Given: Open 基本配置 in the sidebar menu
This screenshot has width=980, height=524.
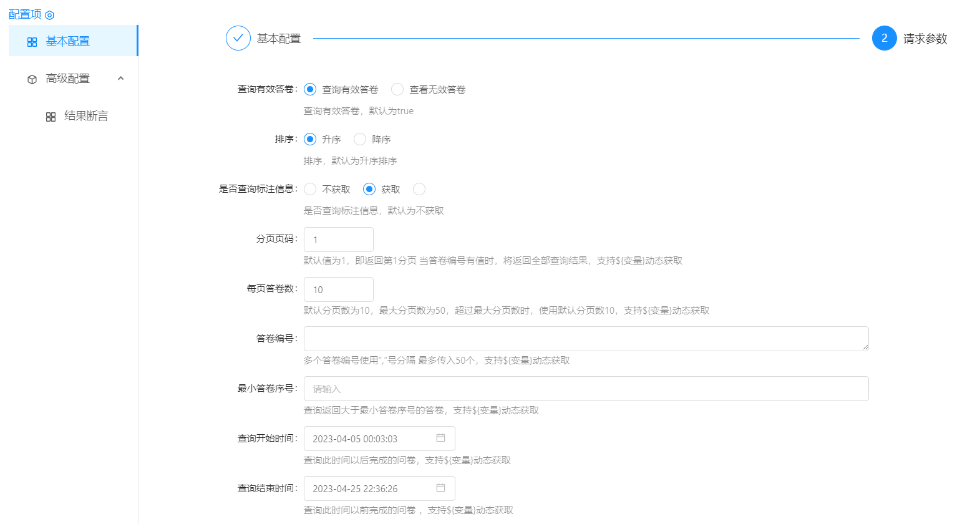Looking at the screenshot, I should pos(68,41).
